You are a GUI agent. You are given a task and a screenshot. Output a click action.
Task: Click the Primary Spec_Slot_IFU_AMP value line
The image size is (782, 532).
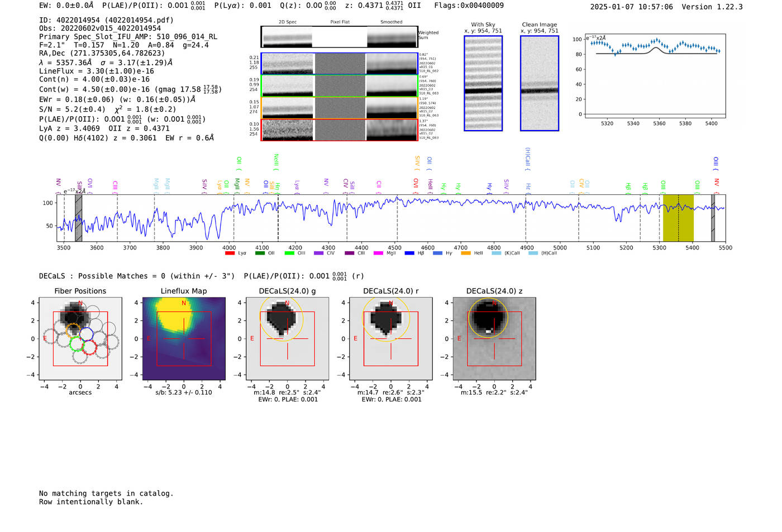(x=128, y=37)
